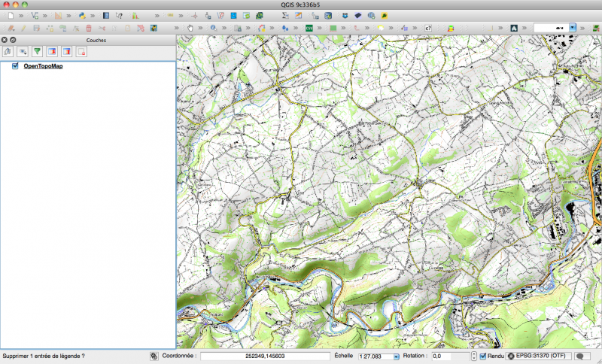Open the log messages speech bubble
This screenshot has width=602, height=364.
(581, 356)
